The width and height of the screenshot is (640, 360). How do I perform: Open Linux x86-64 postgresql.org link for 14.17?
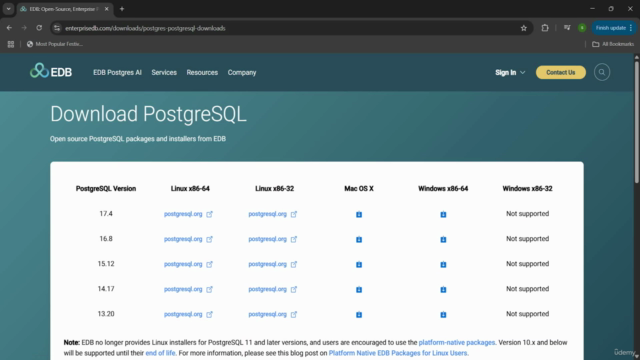(x=188, y=289)
